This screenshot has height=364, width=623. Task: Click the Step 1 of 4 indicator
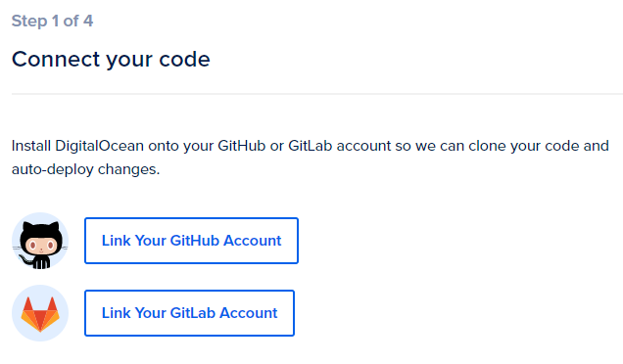click(x=52, y=22)
